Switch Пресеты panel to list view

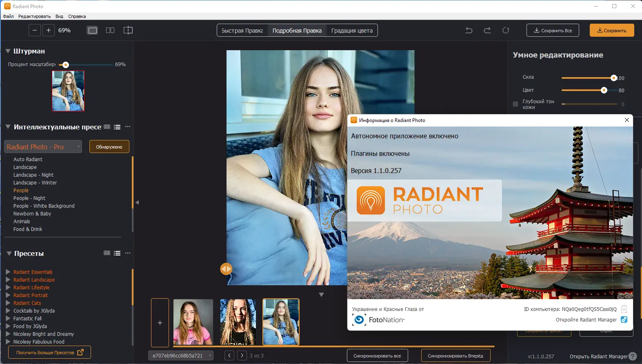click(117, 253)
